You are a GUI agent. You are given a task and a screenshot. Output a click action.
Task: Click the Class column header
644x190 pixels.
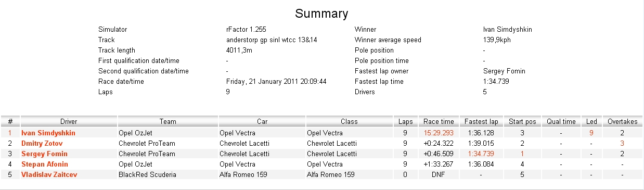(349, 121)
